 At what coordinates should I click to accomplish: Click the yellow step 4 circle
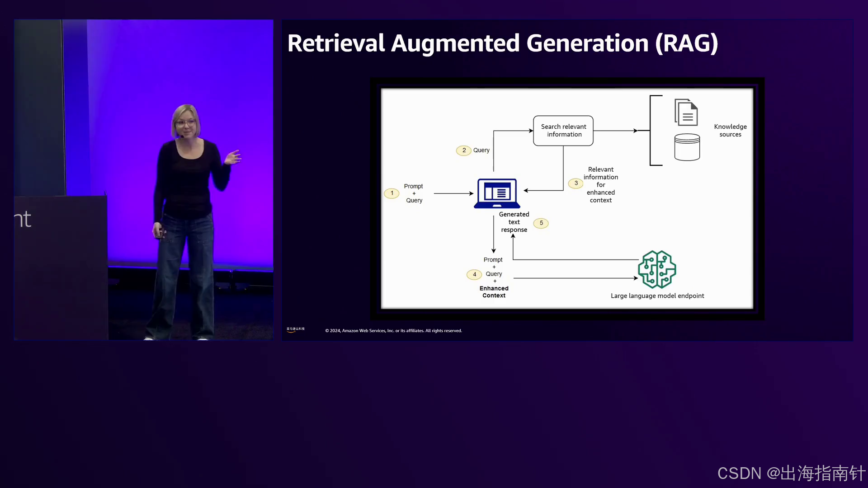(474, 274)
